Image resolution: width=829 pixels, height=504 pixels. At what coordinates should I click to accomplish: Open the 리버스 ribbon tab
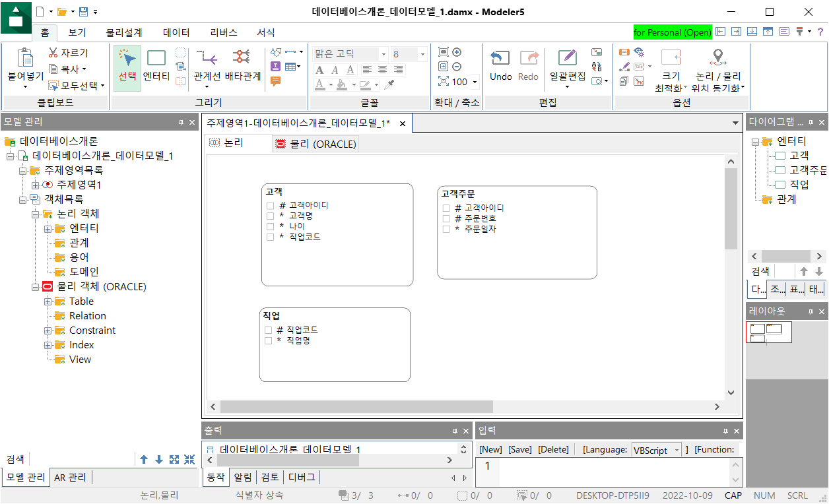point(224,32)
